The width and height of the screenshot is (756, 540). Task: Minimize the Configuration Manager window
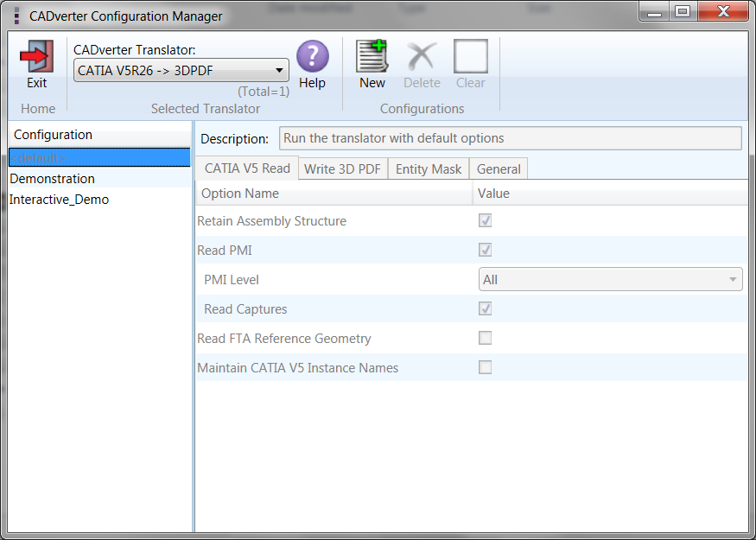tap(654, 11)
